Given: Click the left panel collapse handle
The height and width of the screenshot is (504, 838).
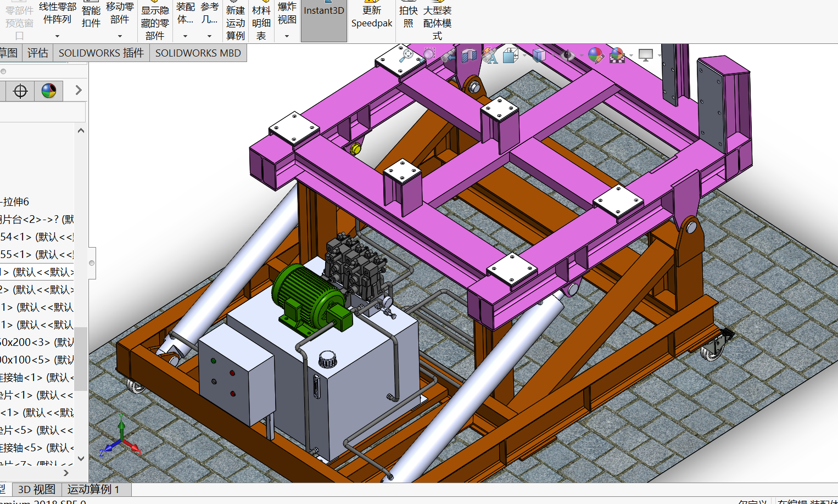Looking at the screenshot, I should (x=92, y=263).
